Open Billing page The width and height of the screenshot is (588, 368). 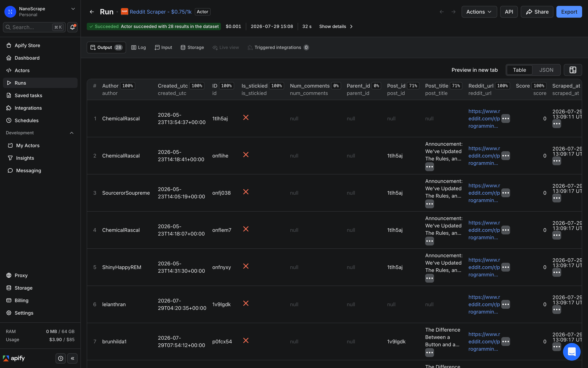[x=40, y=300]
